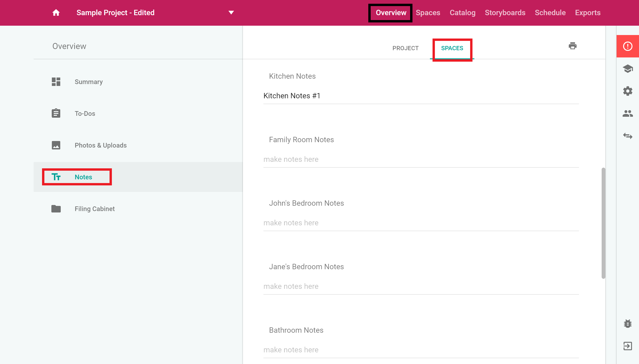The image size is (639, 364).
Task: Click the vertical scrollbar thumb
Action: [x=603, y=223]
